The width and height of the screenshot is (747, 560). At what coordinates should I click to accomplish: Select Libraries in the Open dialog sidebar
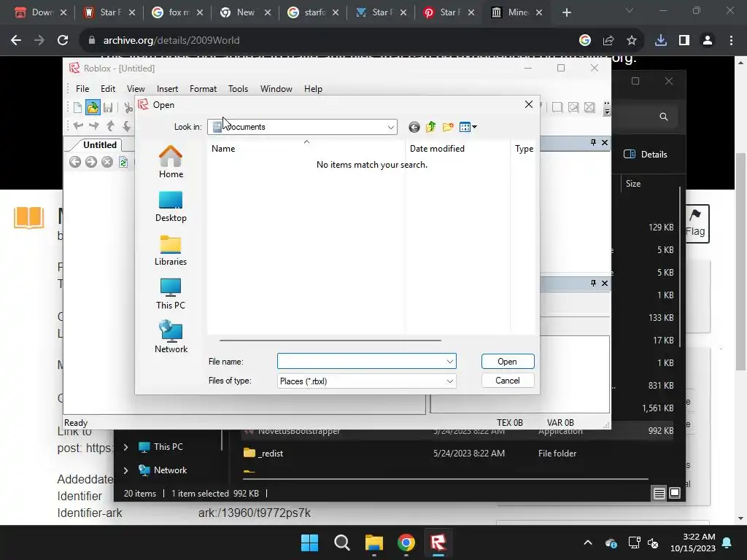(171, 250)
